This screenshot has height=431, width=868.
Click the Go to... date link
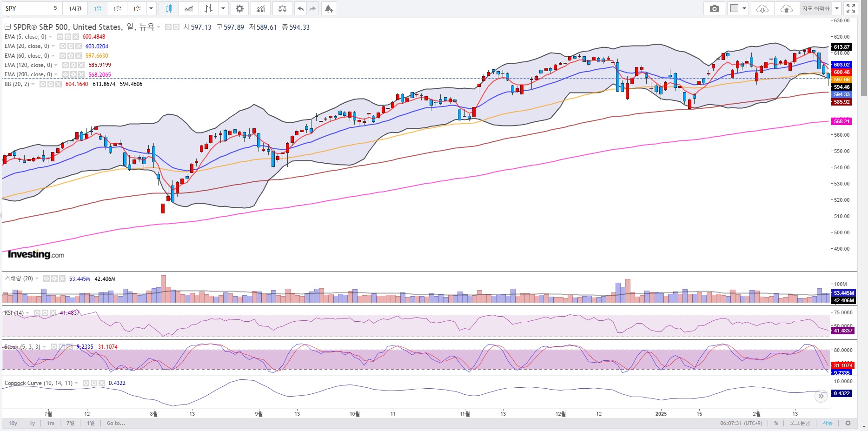pyautogui.click(x=116, y=423)
